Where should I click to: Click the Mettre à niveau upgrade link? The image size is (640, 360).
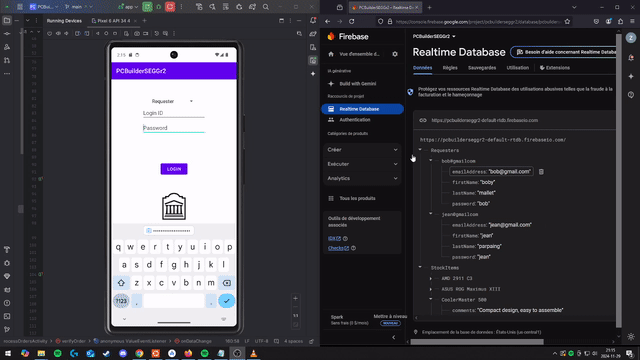[x=390, y=316]
